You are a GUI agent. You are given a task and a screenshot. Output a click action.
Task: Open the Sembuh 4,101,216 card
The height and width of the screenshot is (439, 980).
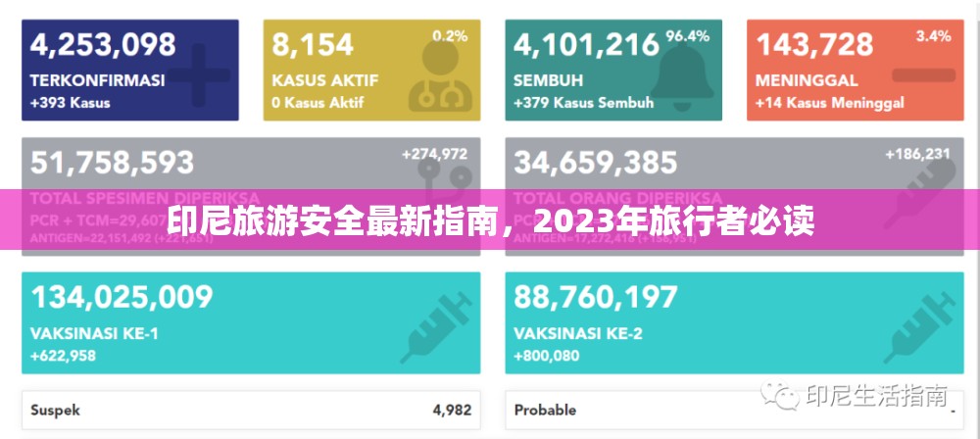click(x=613, y=70)
